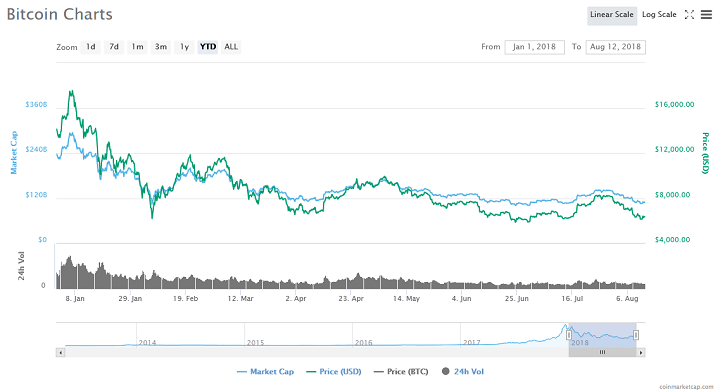This screenshot has width=720, height=392.
Task: Select Linear Scale
Action: (x=612, y=15)
